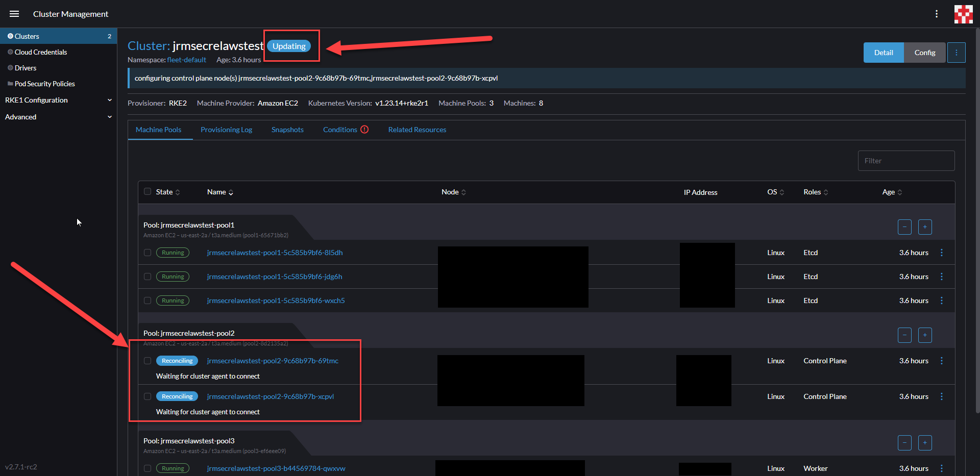Click the Rancher logo in the top-right corner
Screen dimensions: 980x476
(964, 14)
